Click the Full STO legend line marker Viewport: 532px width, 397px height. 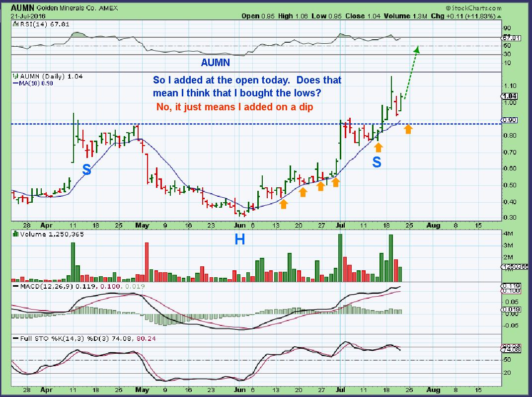point(15,339)
